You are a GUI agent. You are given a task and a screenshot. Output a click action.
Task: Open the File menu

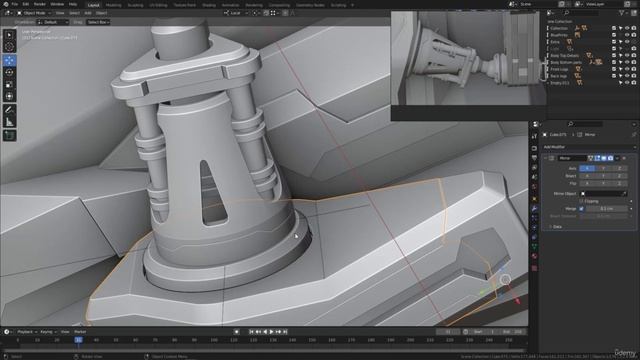click(15, 4)
